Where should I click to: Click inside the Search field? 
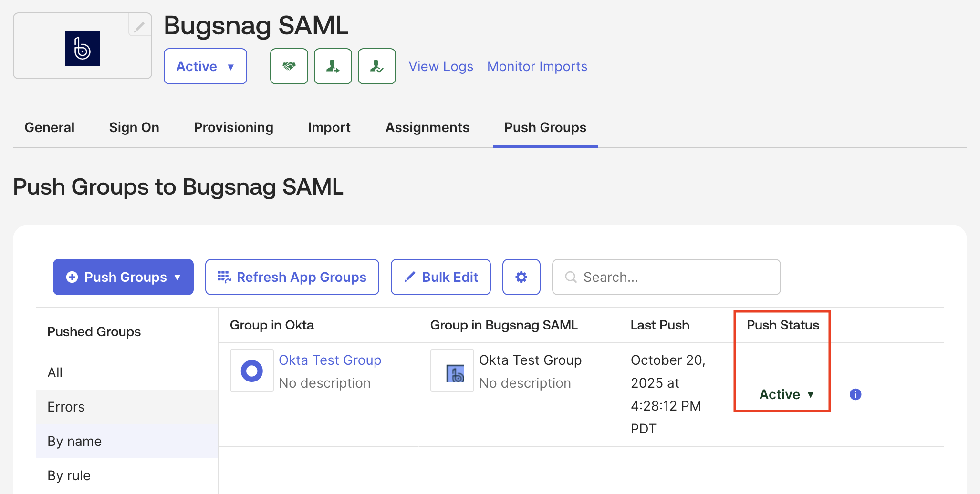tap(666, 277)
